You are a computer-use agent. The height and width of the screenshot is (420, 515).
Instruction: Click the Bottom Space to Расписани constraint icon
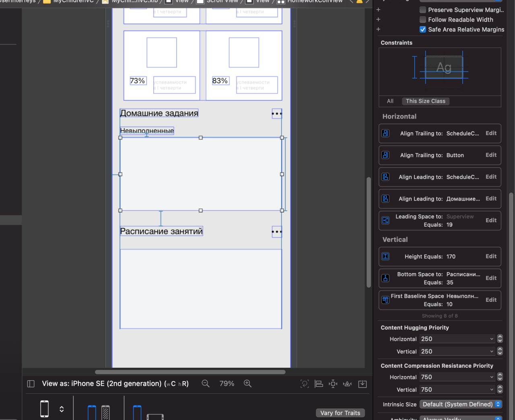[x=385, y=278]
